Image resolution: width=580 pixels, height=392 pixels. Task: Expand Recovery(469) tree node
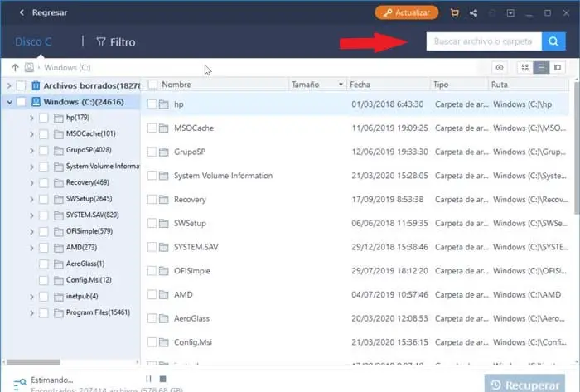click(x=31, y=183)
